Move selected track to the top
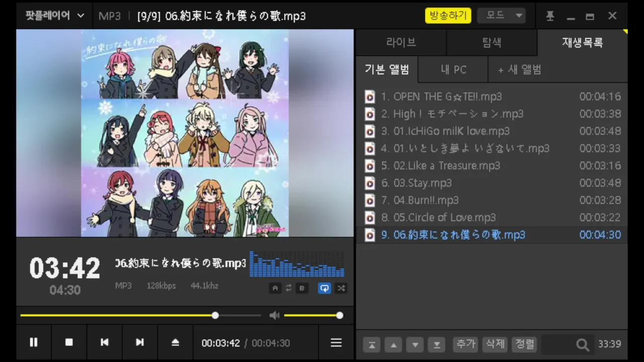The width and height of the screenshot is (644, 362). click(x=372, y=345)
